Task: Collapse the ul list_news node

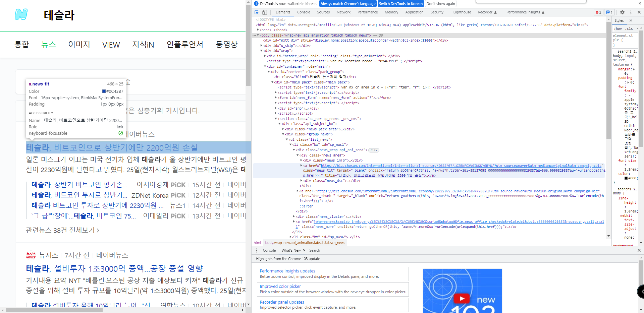Action: tap(287, 139)
